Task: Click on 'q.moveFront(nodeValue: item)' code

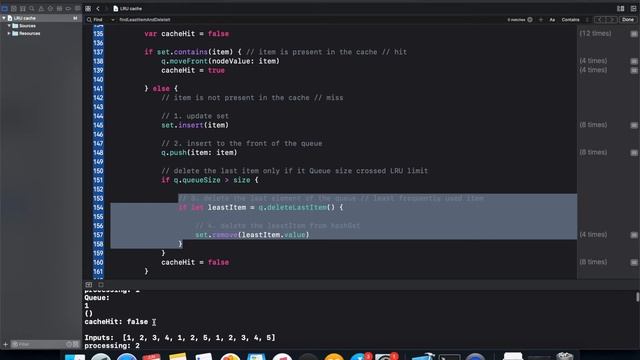Action: click(x=220, y=61)
